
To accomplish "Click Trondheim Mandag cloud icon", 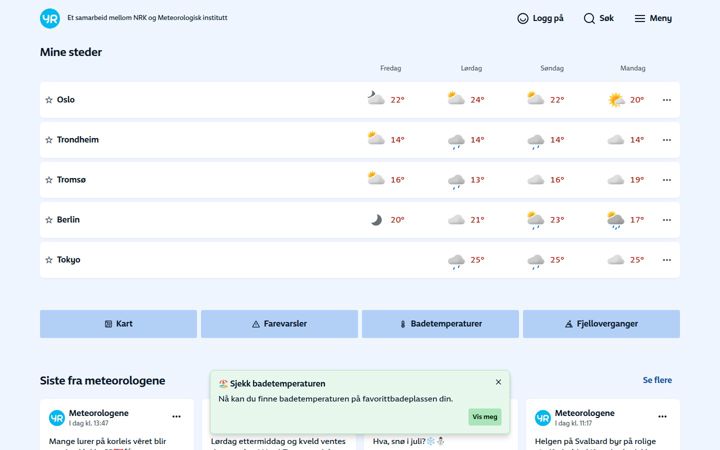I will click(616, 140).
